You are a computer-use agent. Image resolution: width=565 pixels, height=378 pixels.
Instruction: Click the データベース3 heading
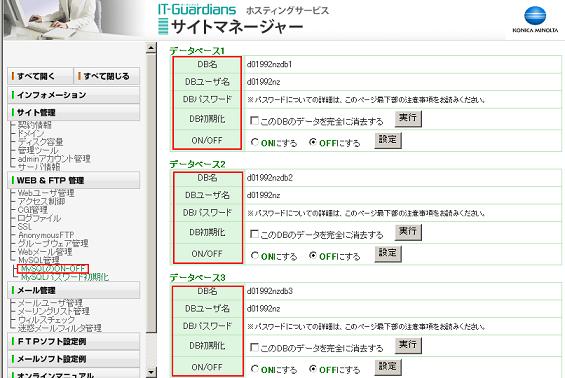197,277
